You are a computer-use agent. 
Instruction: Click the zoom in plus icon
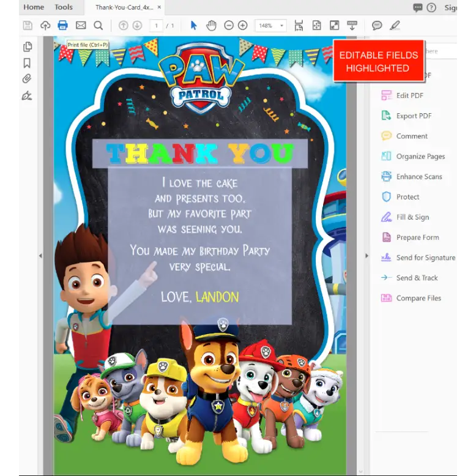[x=242, y=26]
